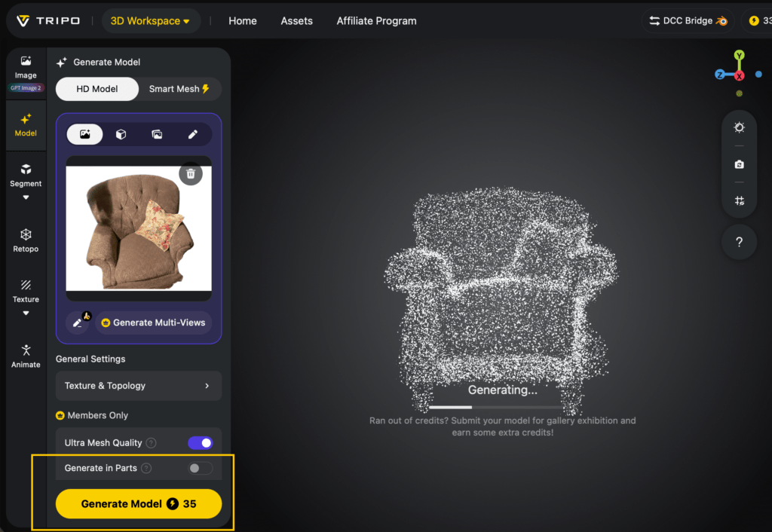Image resolution: width=772 pixels, height=532 pixels.
Task: Select the Texture sidebar tool
Action: [x=26, y=292]
